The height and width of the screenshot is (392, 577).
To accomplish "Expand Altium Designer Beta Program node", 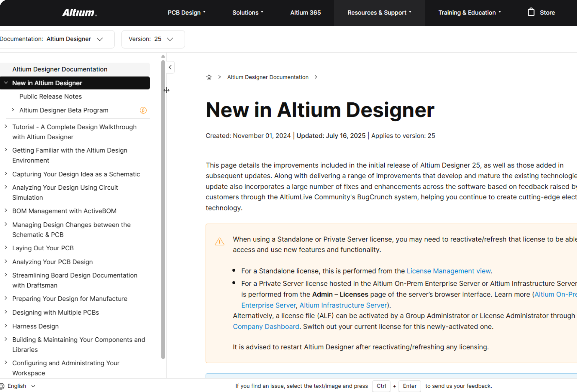I will [x=13, y=110].
